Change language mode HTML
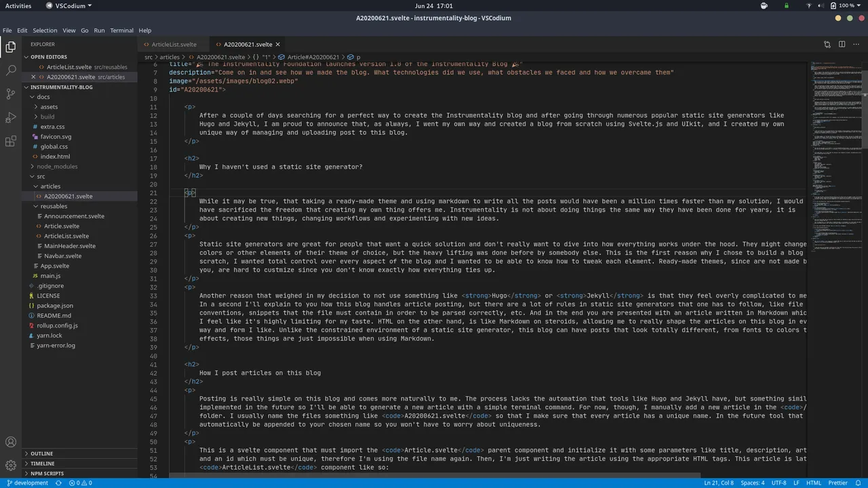 [814, 483]
